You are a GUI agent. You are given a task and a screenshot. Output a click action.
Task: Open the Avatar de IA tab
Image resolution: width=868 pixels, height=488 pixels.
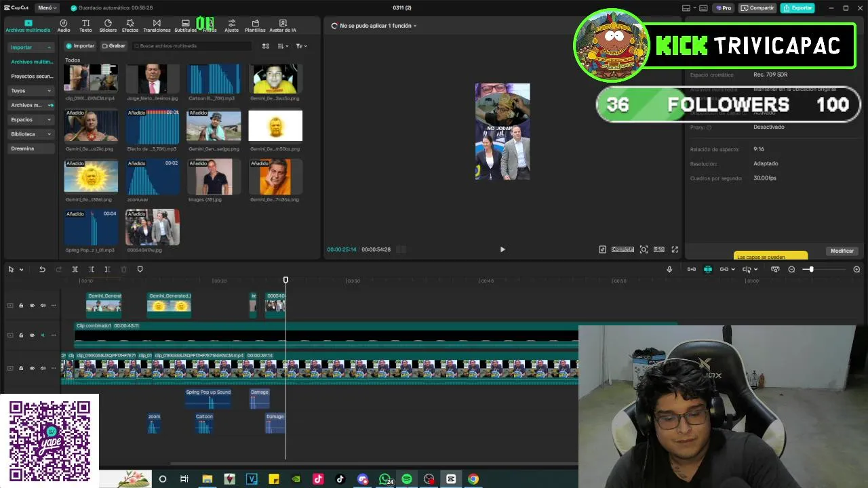(283, 26)
